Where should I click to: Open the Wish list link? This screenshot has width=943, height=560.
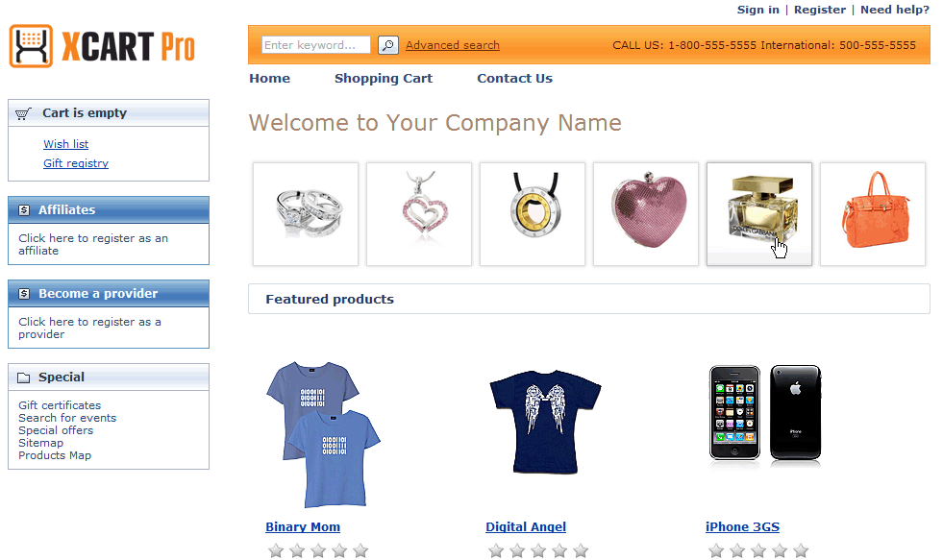65,144
